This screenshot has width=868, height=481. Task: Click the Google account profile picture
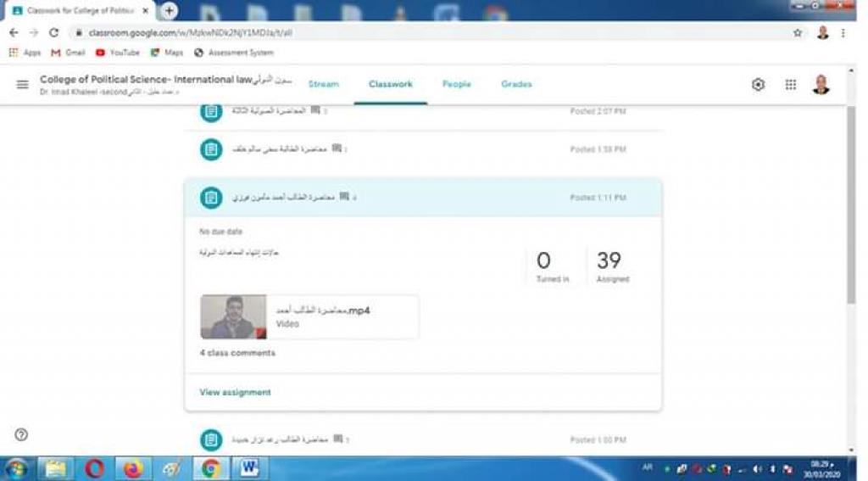(820, 85)
